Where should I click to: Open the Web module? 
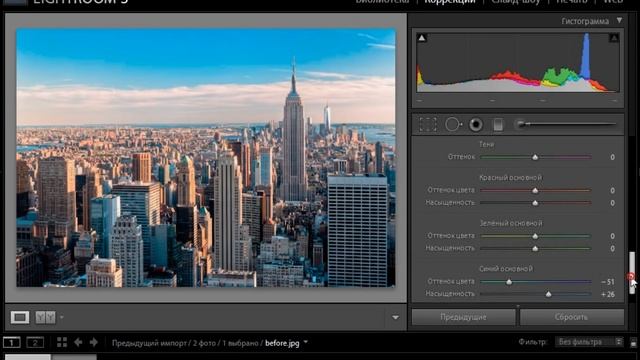(613, 2)
